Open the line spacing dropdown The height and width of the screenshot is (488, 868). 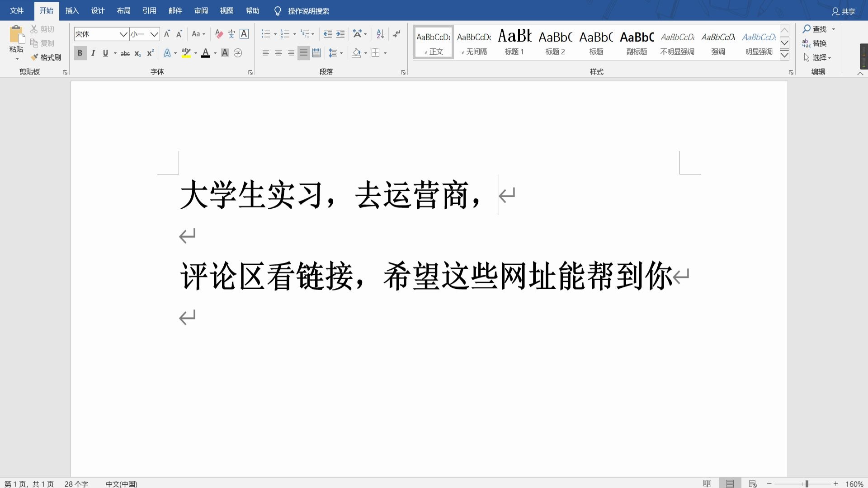pyautogui.click(x=336, y=53)
